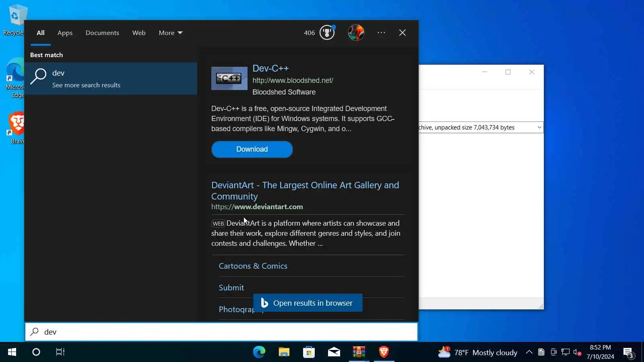Open the weather widget showing 78°F
This screenshot has height=362, width=644.
[x=478, y=352]
